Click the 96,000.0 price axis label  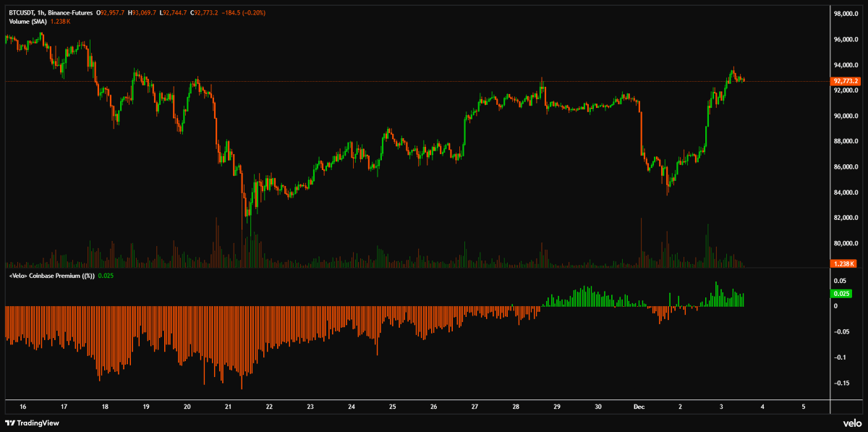click(x=847, y=39)
